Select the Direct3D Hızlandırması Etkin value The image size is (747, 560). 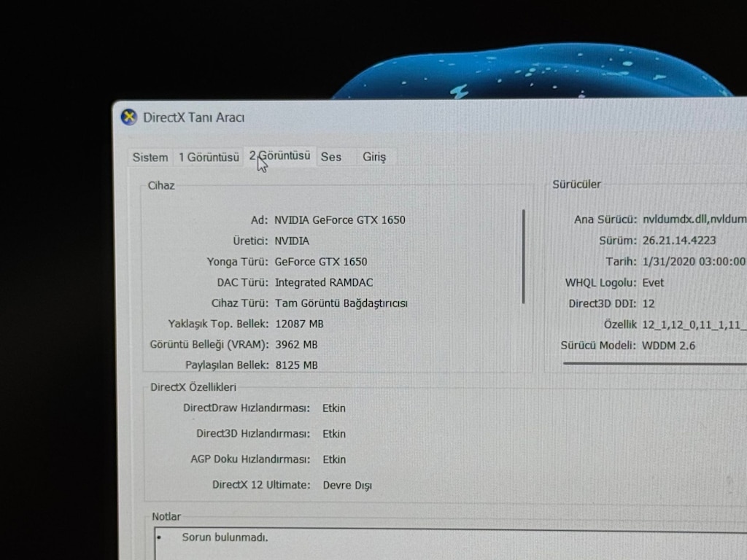click(x=334, y=434)
